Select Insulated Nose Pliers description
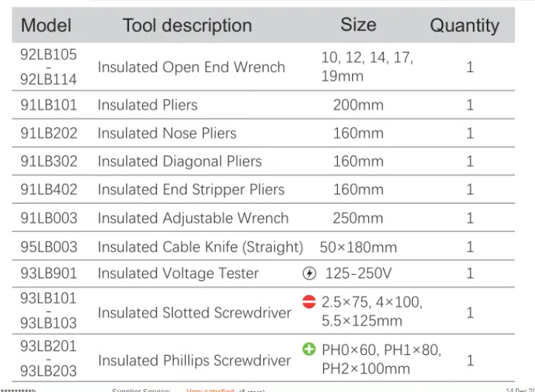 tap(167, 133)
